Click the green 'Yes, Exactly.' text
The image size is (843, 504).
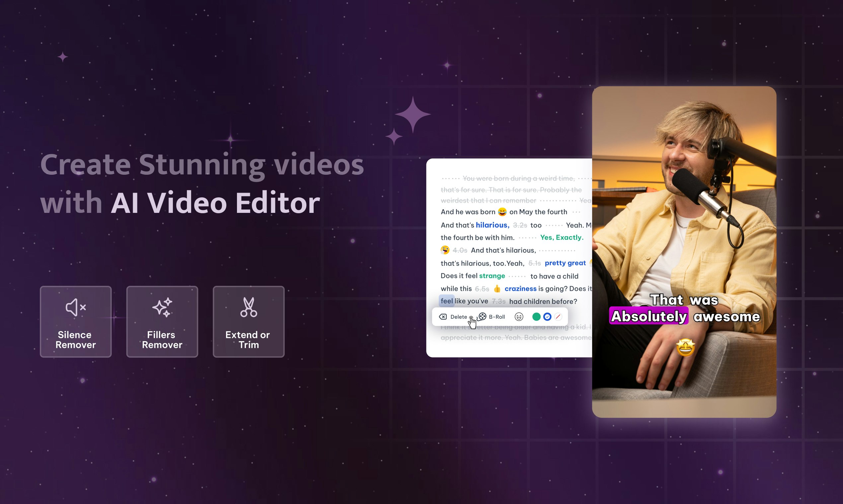562,237
